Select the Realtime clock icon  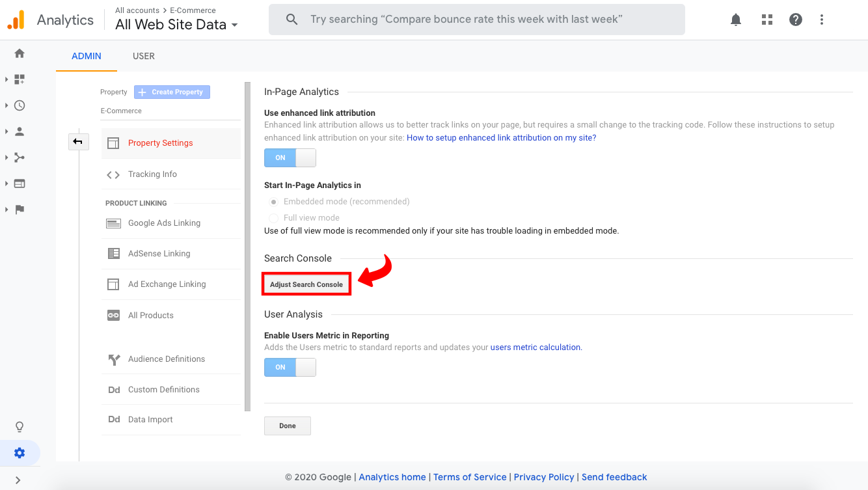pyautogui.click(x=19, y=105)
